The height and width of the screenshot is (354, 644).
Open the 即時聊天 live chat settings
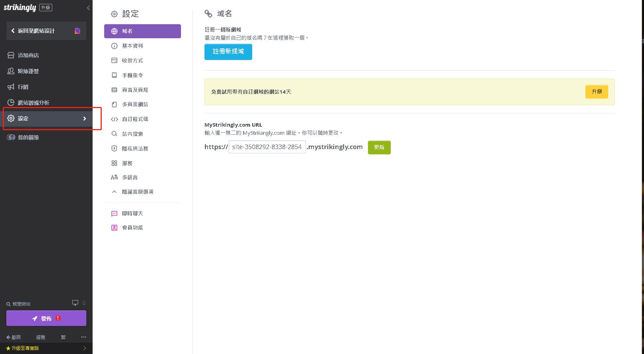[x=132, y=213]
